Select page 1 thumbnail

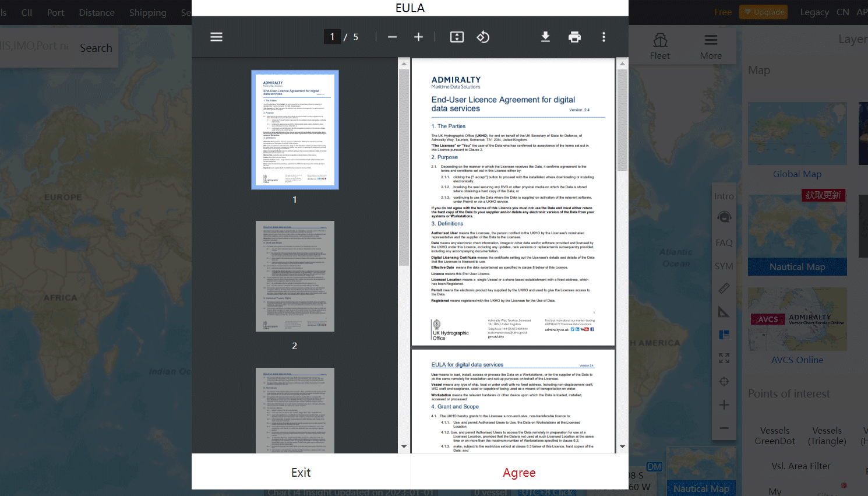tap(295, 129)
